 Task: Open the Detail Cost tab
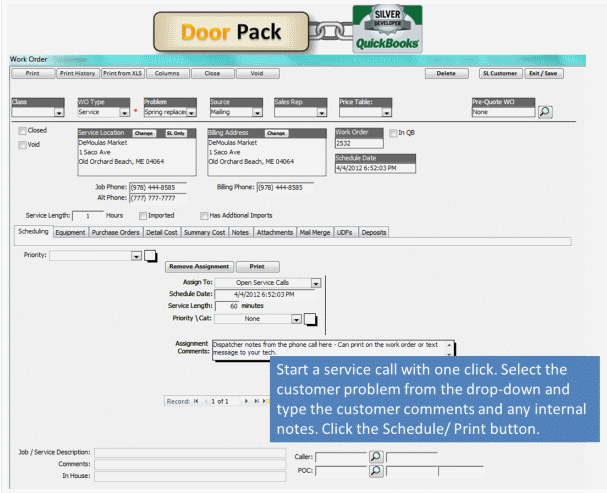click(x=162, y=232)
